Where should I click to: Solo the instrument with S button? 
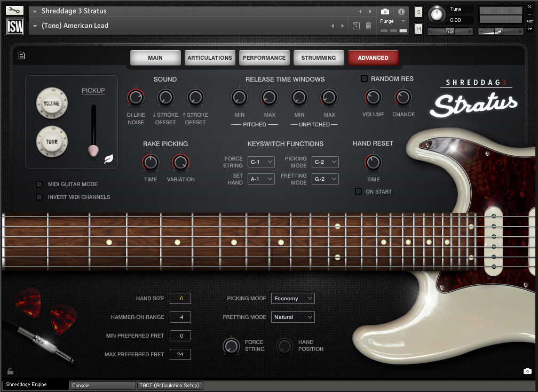pyautogui.click(x=418, y=12)
